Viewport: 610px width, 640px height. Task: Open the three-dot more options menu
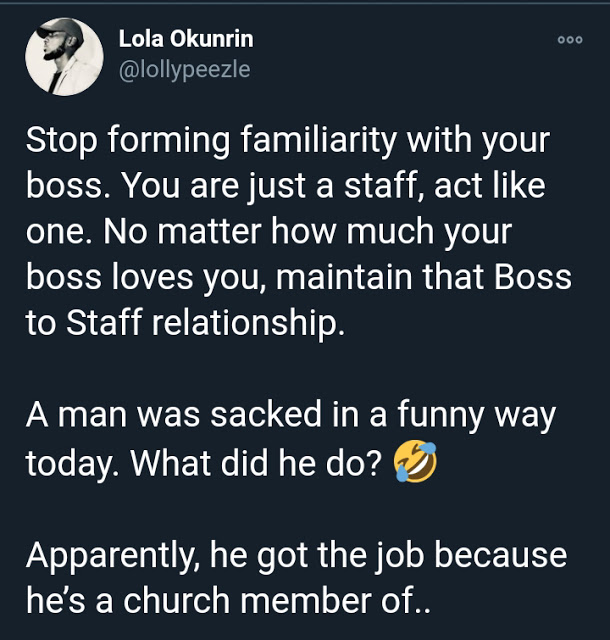click(x=569, y=41)
